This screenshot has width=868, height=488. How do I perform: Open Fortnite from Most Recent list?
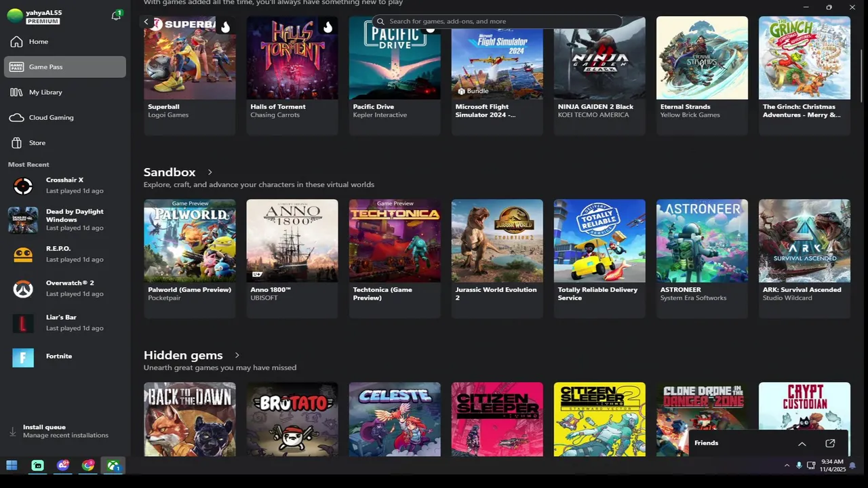pyautogui.click(x=65, y=357)
